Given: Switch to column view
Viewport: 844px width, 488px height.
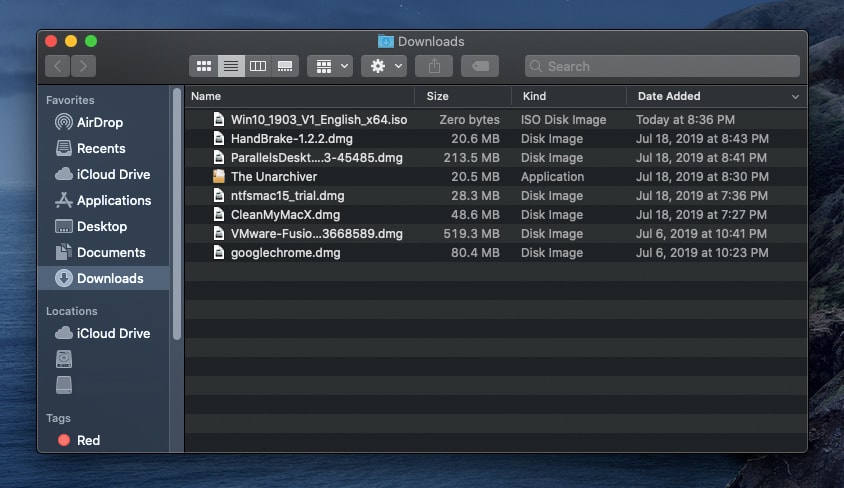Looking at the screenshot, I should click(x=258, y=66).
